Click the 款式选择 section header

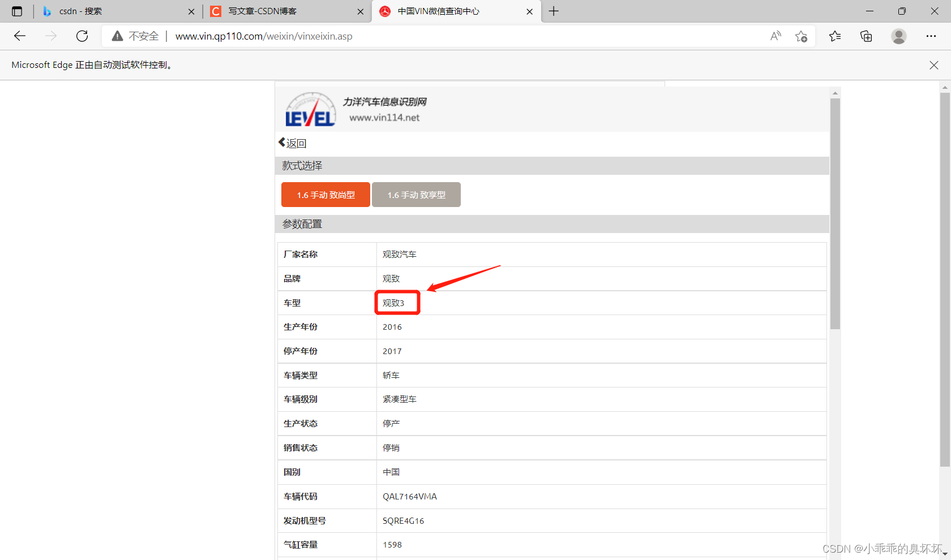(x=302, y=166)
